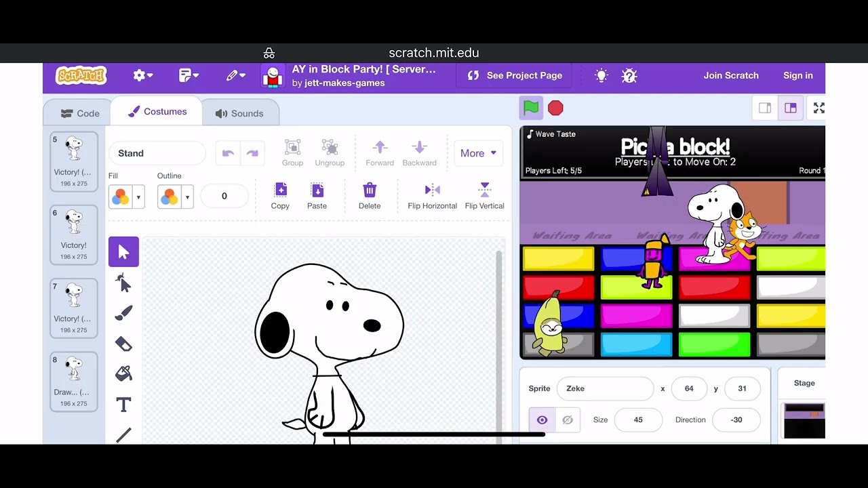868x488 pixels.
Task: Click the debug question mark icon
Action: pos(629,75)
